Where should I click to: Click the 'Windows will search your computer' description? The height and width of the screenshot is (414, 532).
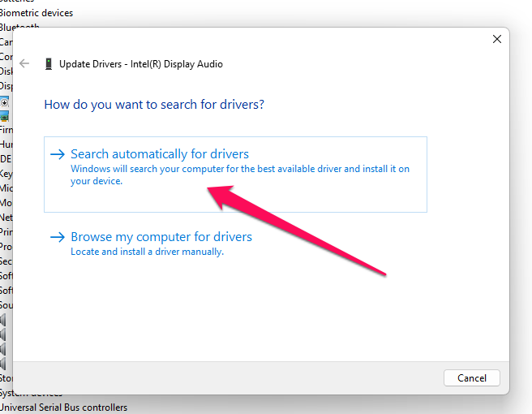[240, 175]
